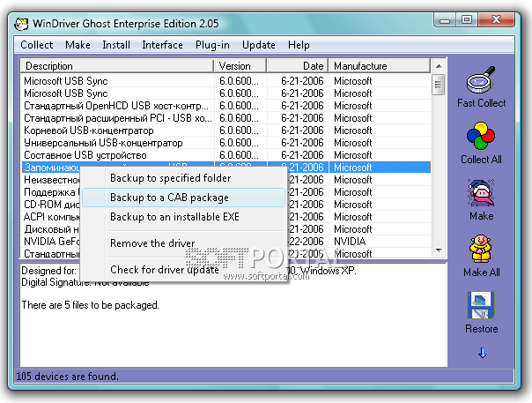This screenshot has height=403, width=532.
Task: Open the Install menu
Action: pyautogui.click(x=116, y=45)
